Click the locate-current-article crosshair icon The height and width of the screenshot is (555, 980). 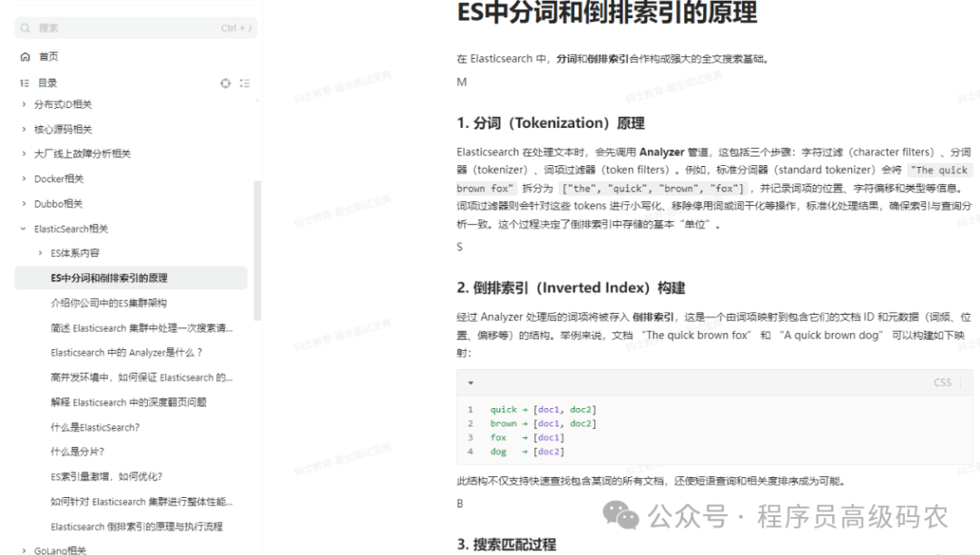(x=225, y=83)
